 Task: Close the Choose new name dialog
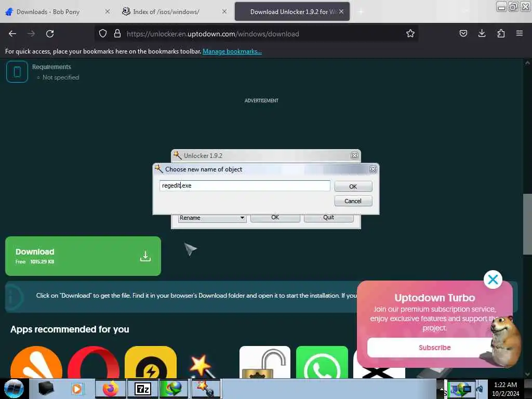point(373,169)
